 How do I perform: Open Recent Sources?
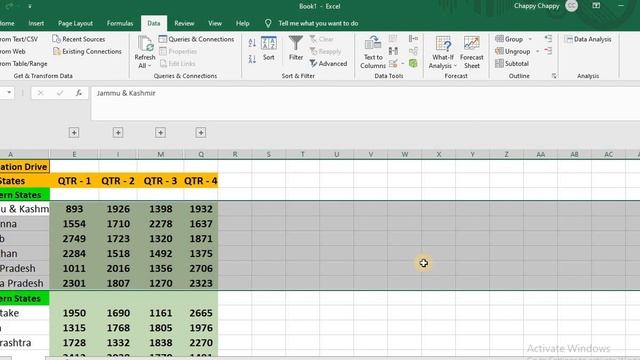(79, 39)
